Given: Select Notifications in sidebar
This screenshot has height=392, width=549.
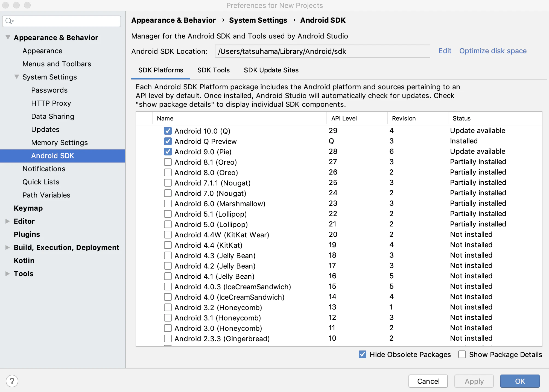Looking at the screenshot, I should point(44,169).
